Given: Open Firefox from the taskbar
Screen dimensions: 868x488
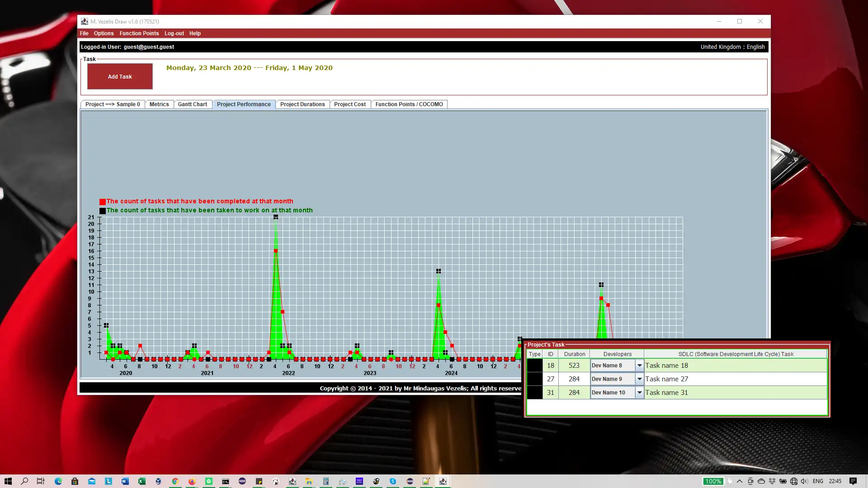Looking at the screenshot, I should pyautogui.click(x=192, y=481).
